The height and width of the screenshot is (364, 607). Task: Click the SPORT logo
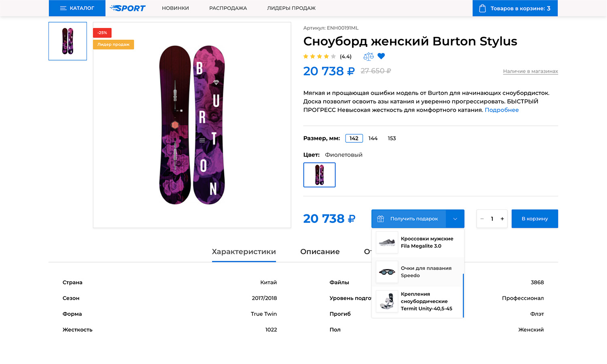pyautogui.click(x=127, y=8)
